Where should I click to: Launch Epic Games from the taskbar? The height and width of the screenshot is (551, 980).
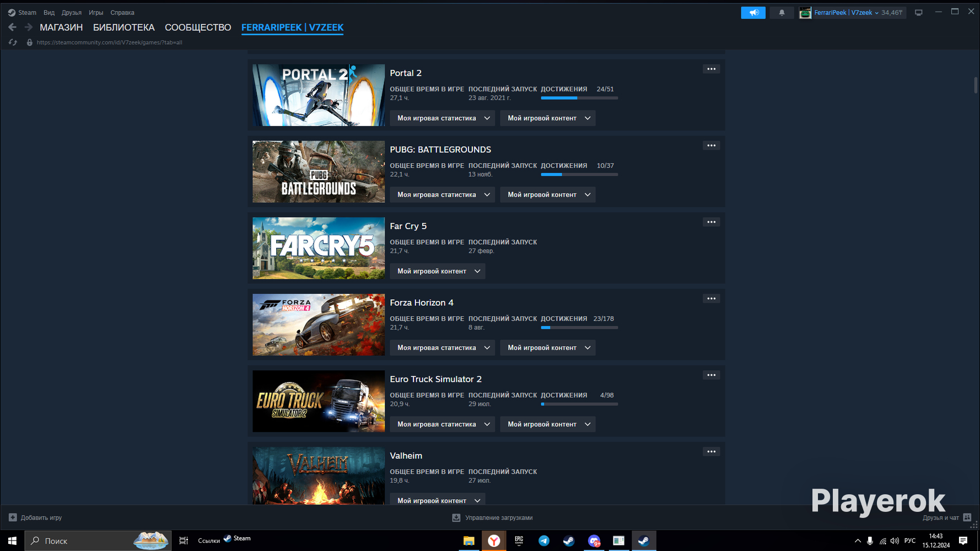519,541
